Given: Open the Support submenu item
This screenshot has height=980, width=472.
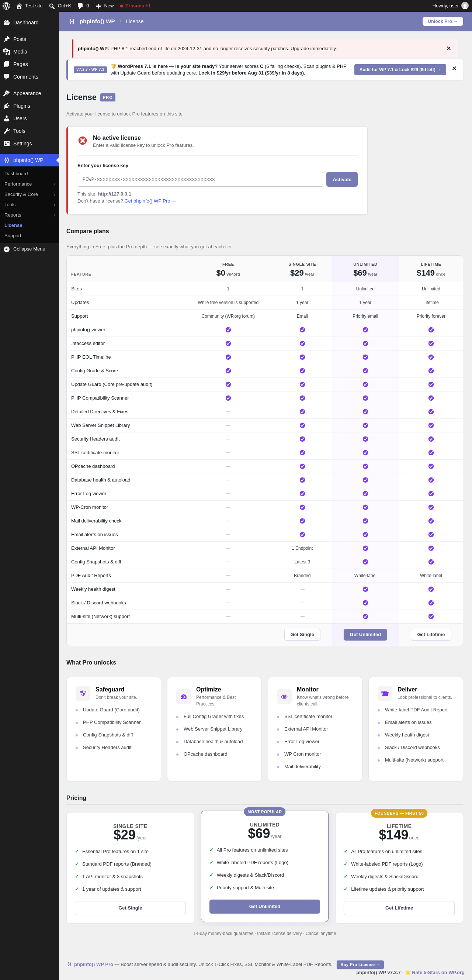Looking at the screenshot, I should click(x=13, y=235).
